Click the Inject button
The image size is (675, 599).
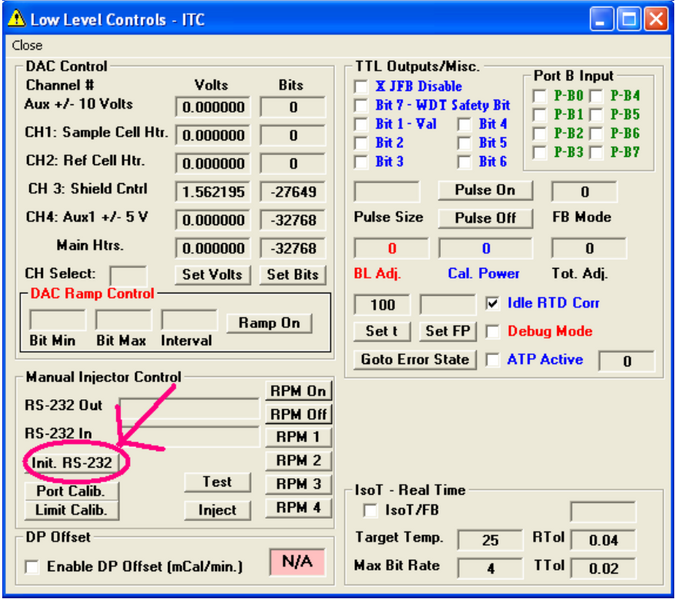[x=217, y=510]
